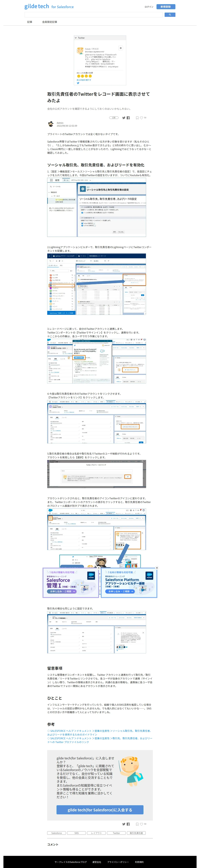Click the timestamp 2022/09/30 12:52:39
Image resolution: width=200 pixels, height=868 pixels.
(67, 126)
